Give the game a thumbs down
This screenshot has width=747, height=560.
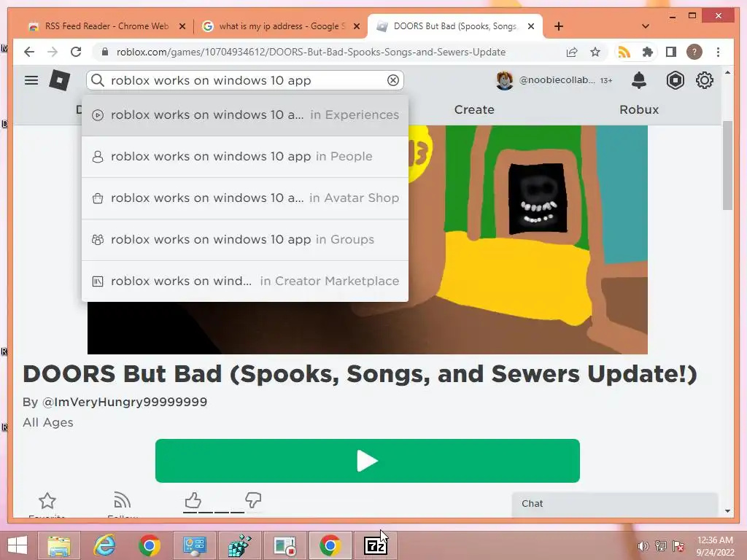[253, 500]
